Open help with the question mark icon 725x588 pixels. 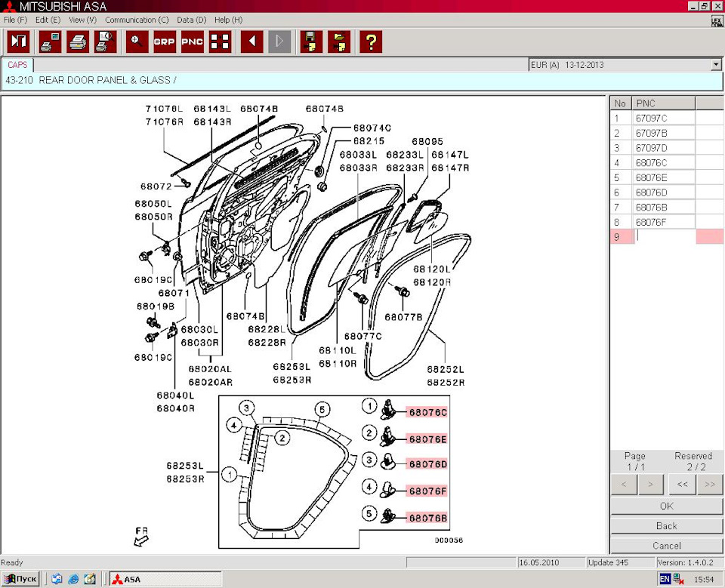[370, 42]
